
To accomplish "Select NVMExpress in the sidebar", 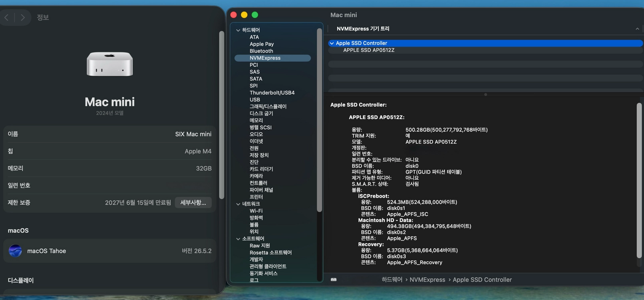I will (273, 58).
